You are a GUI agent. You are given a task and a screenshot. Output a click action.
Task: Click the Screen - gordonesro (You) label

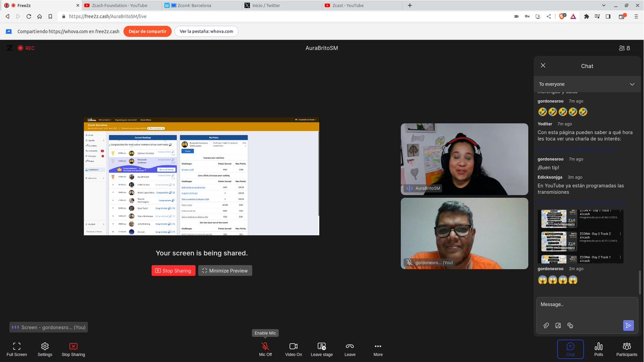tap(48, 327)
